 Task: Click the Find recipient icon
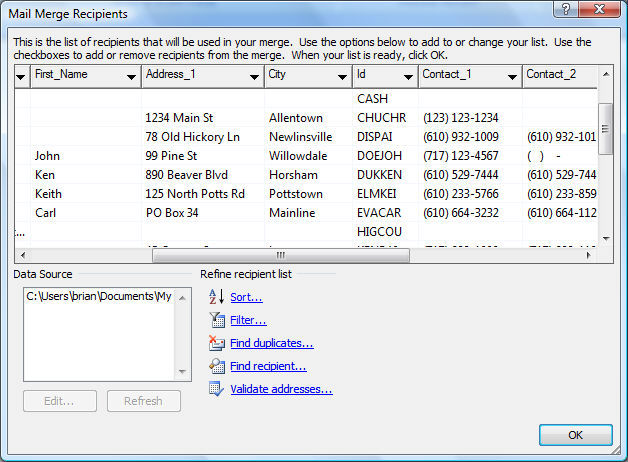point(216,366)
